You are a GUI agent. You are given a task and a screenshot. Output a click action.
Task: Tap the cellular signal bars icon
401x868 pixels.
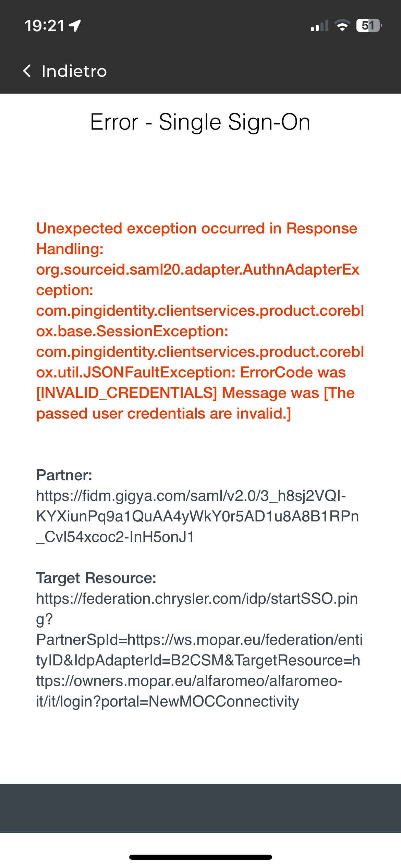coord(319,26)
